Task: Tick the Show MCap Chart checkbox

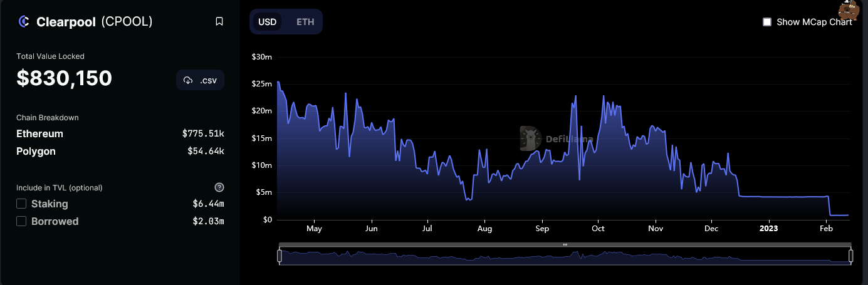Action: (x=766, y=22)
